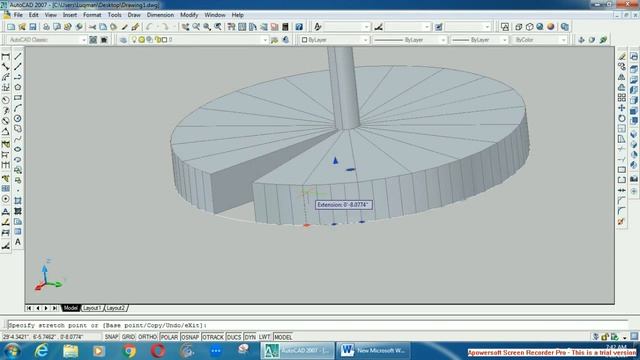The height and width of the screenshot is (360, 640).
Task: Click the New Microsoft Word taskbar button
Action: point(374,351)
